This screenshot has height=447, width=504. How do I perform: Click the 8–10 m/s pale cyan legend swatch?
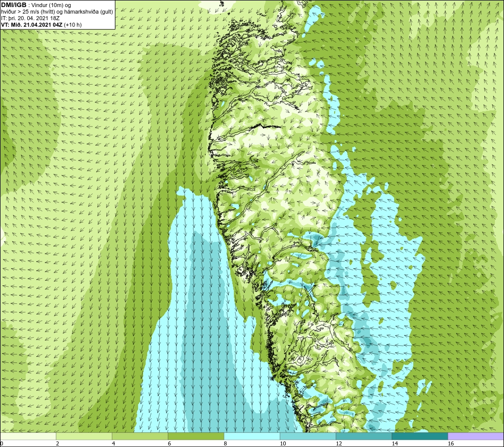(251, 436)
